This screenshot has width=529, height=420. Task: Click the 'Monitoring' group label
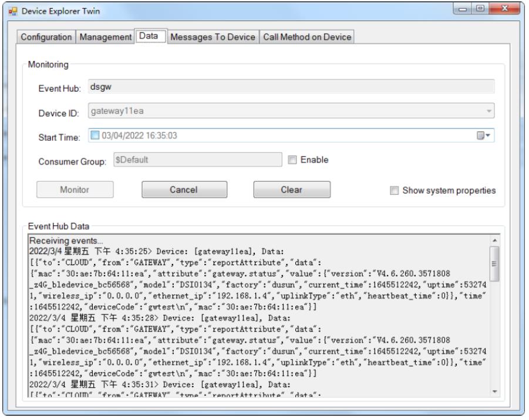[x=48, y=65]
